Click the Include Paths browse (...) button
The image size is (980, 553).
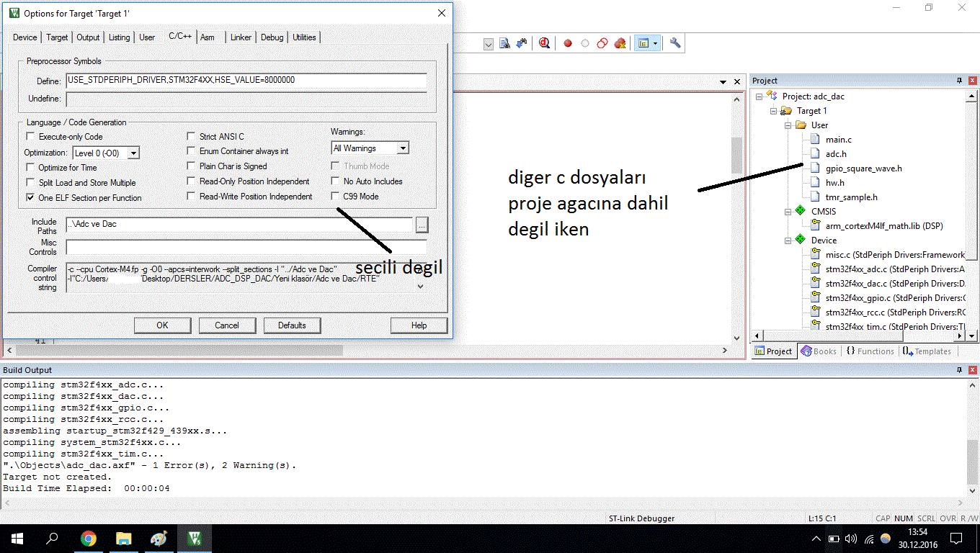(423, 225)
